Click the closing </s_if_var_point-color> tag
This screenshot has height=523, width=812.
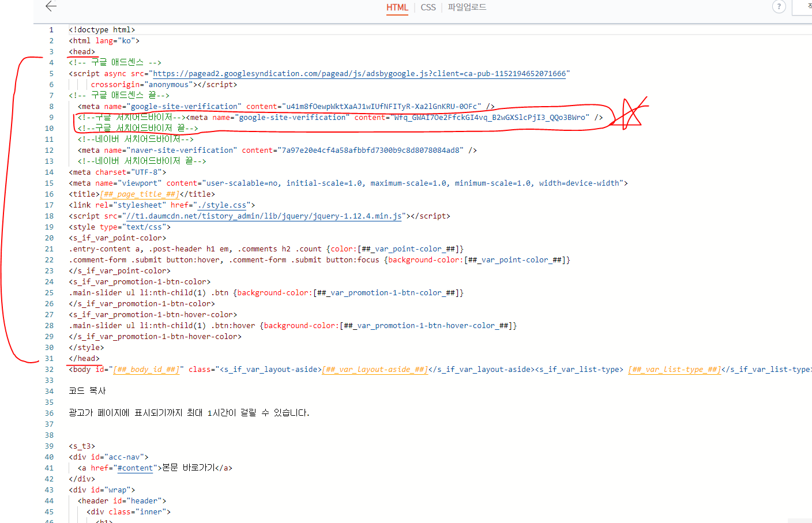pyautogui.click(x=120, y=271)
